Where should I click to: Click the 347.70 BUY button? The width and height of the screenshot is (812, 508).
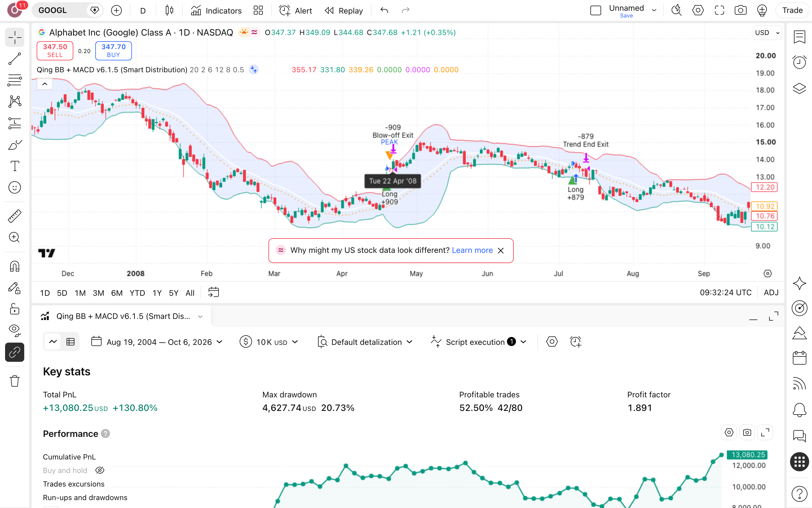pyautogui.click(x=113, y=51)
